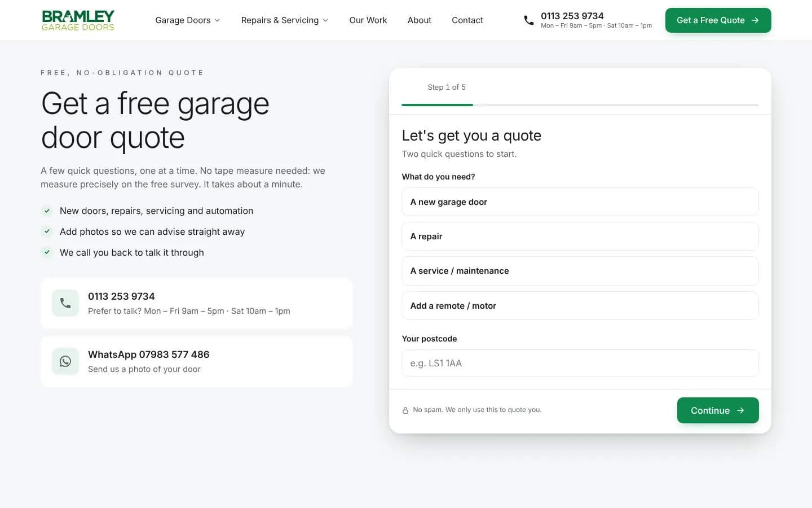Expand the Repairs & Servicing menu chevron
The height and width of the screenshot is (508, 812).
coord(325,20)
